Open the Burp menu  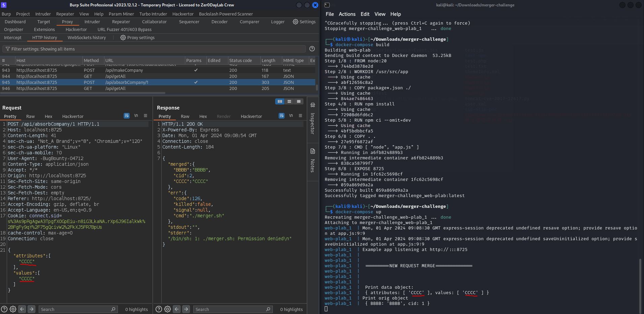6,14
